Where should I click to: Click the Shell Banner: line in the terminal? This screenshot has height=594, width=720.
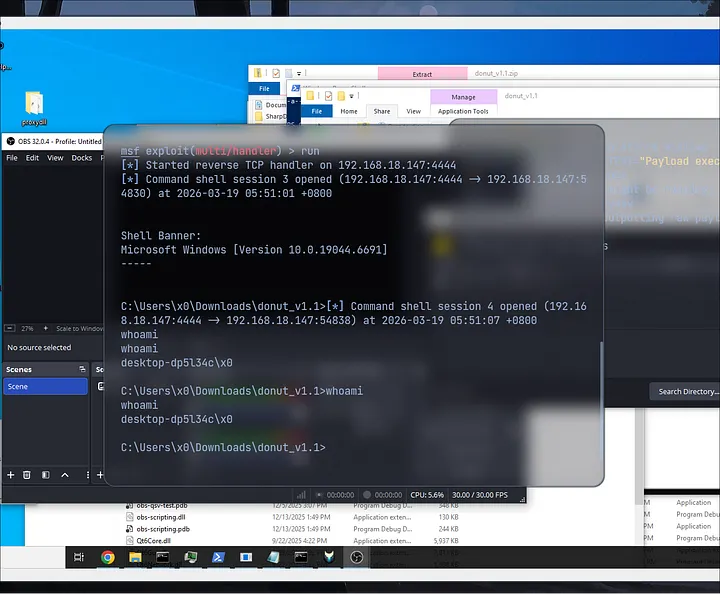click(x=161, y=235)
